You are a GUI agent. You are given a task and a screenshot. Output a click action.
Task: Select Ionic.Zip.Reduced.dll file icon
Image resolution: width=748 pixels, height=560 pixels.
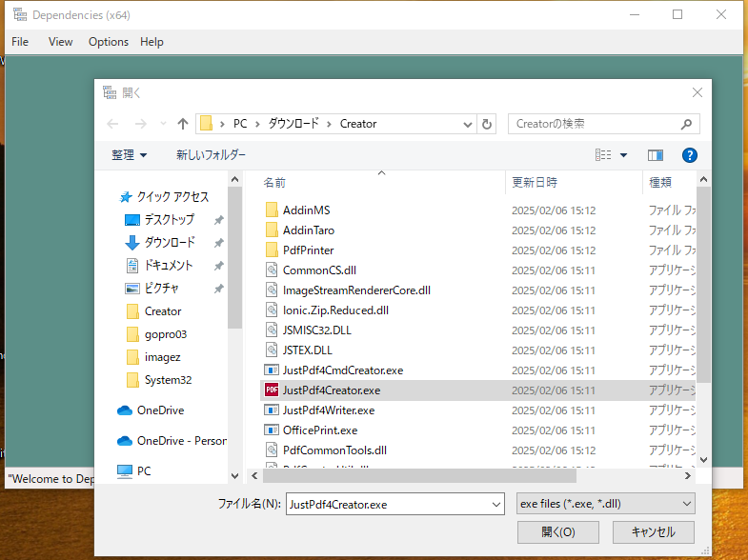272,310
